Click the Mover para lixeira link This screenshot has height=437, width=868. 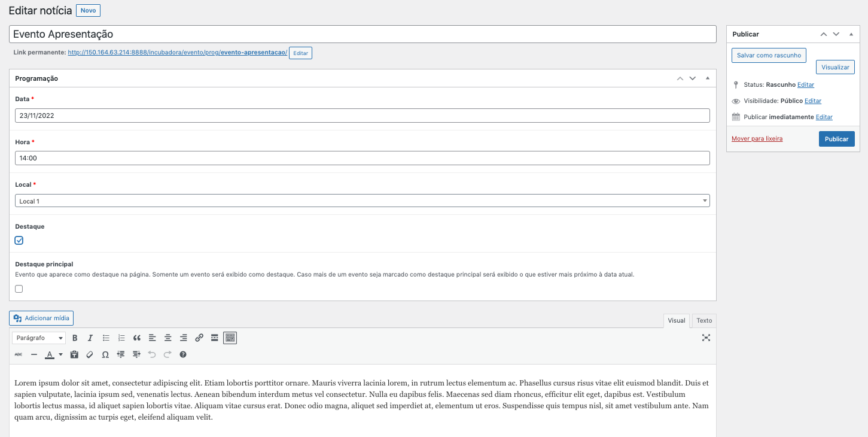click(x=757, y=139)
